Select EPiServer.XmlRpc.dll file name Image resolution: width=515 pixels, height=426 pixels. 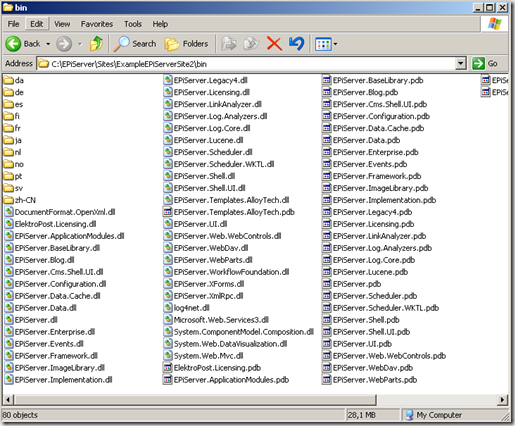[209, 296]
